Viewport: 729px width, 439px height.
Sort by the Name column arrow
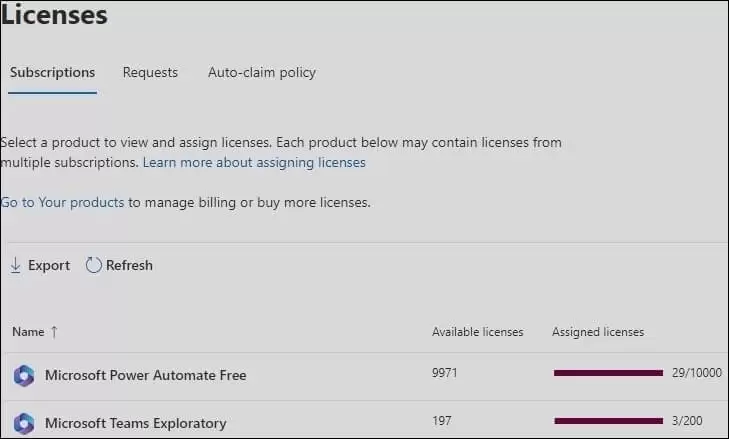(x=54, y=332)
